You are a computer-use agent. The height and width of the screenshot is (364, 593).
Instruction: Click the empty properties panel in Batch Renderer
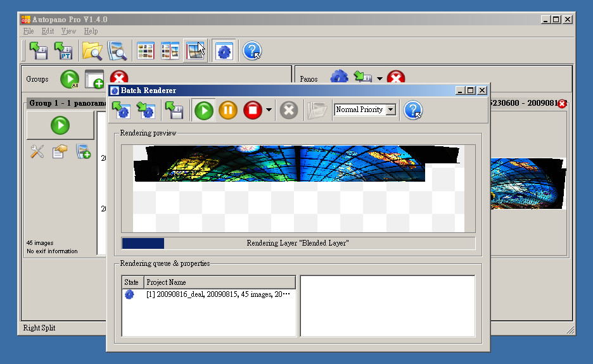(387, 306)
